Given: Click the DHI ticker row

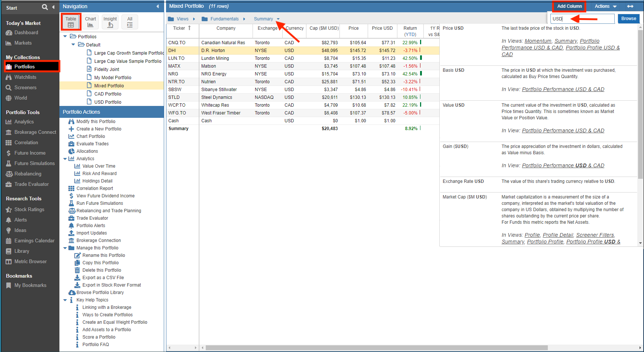Looking at the screenshot, I should click(x=303, y=51).
